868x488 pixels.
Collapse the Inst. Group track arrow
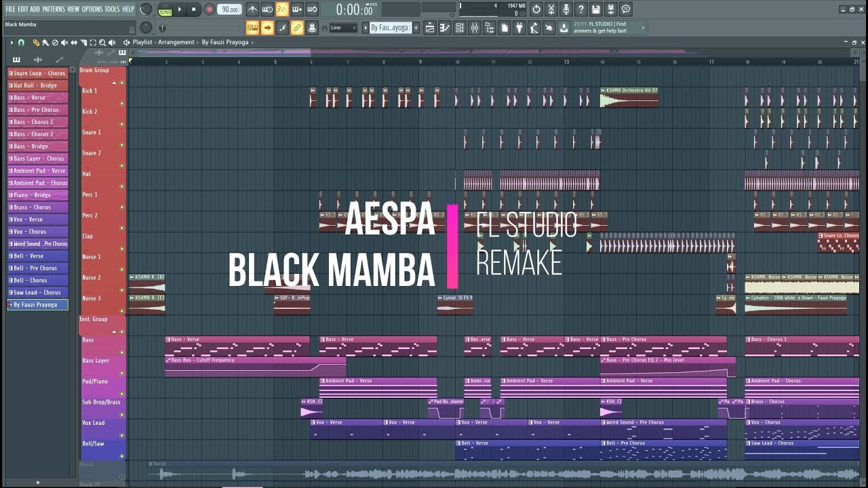coord(114,332)
